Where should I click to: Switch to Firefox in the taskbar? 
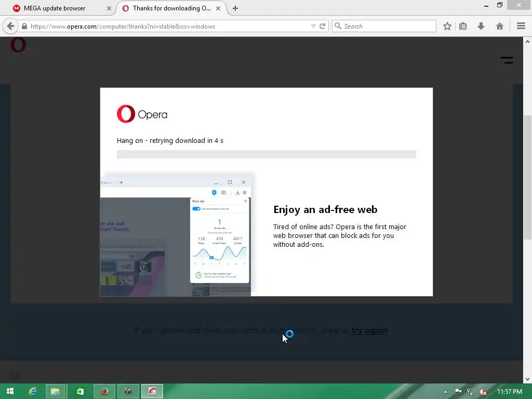point(104,391)
